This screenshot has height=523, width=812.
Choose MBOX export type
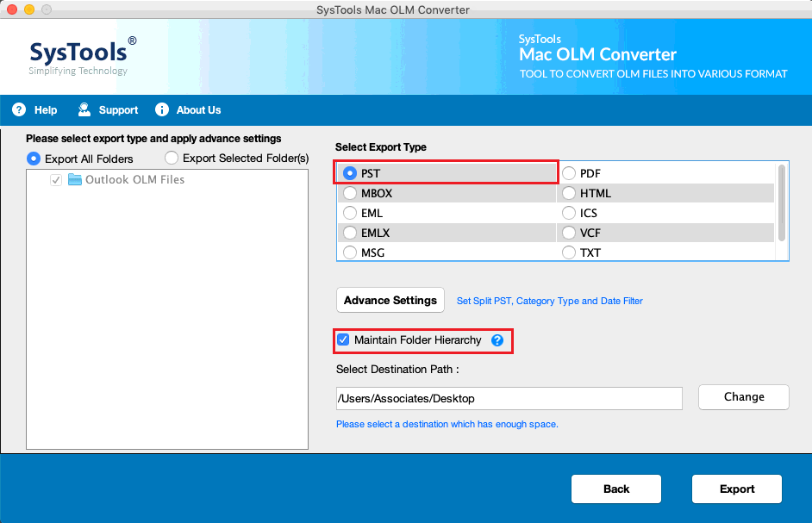pyautogui.click(x=350, y=193)
